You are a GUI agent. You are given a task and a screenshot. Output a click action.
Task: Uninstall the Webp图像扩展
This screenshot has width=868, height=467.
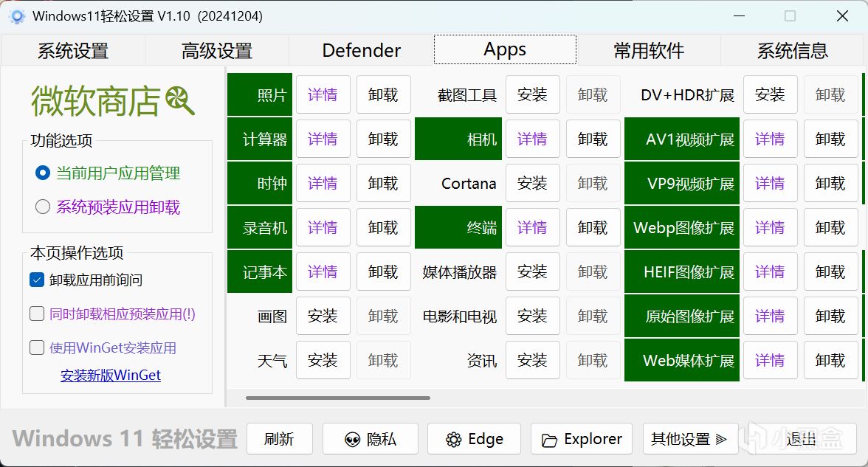(x=830, y=227)
